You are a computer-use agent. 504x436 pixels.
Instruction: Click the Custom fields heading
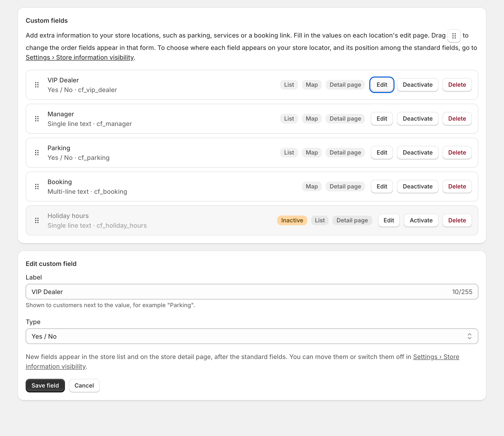[47, 21]
